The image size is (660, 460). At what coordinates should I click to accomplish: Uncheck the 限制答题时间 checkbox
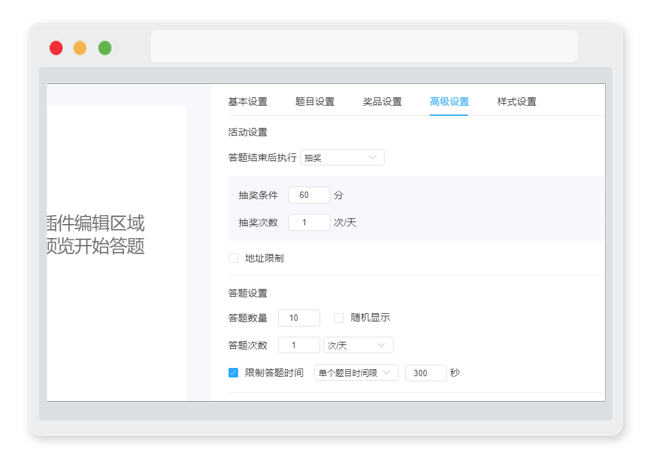tap(233, 372)
